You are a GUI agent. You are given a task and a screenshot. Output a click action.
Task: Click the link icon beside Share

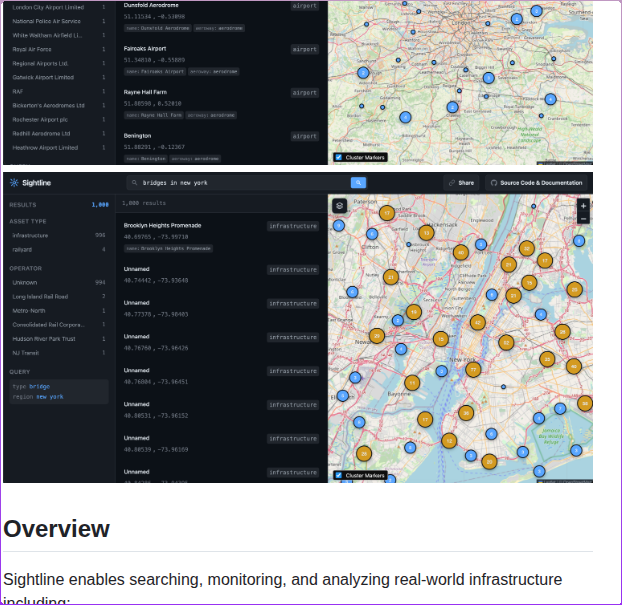pyautogui.click(x=451, y=183)
